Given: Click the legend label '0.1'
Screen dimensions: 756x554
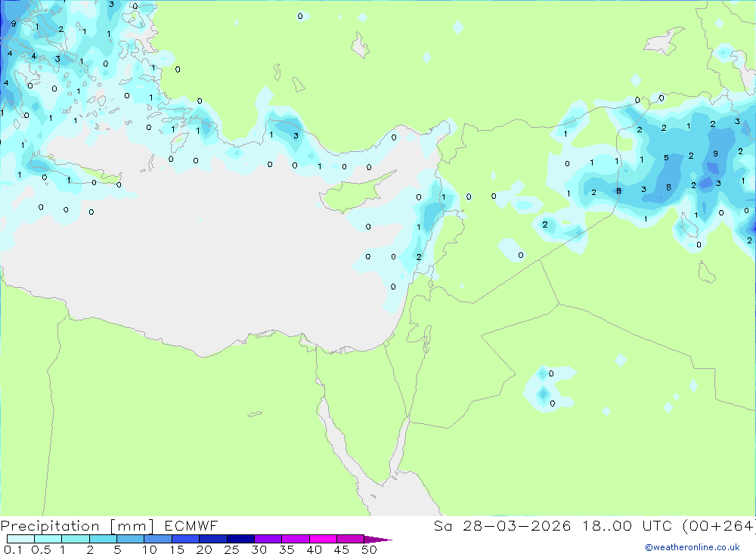Looking at the screenshot, I should [x=13, y=549].
